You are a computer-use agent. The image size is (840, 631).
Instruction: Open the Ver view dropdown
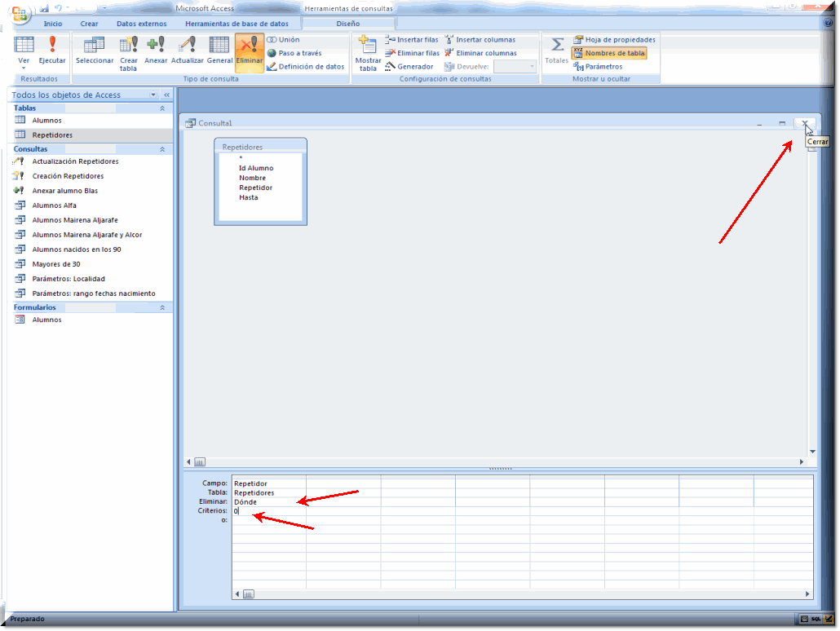[24, 67]
